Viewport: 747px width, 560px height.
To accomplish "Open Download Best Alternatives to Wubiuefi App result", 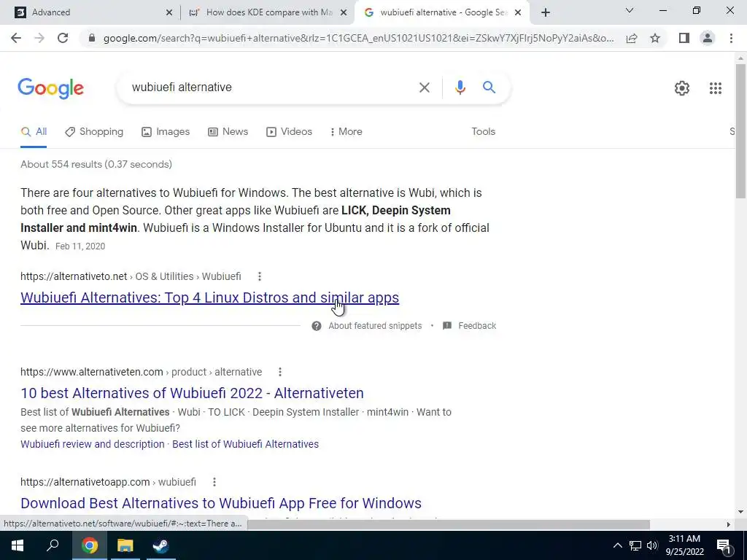I will (x=221, y=503).
